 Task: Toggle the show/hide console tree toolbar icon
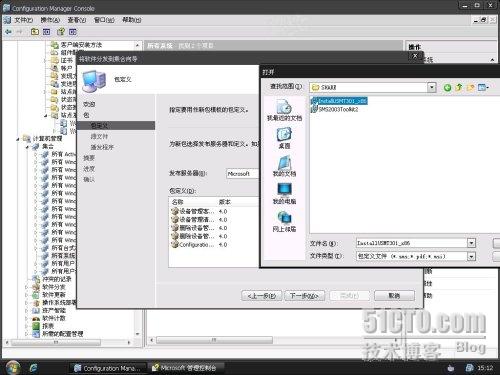[x=47, y=32]
